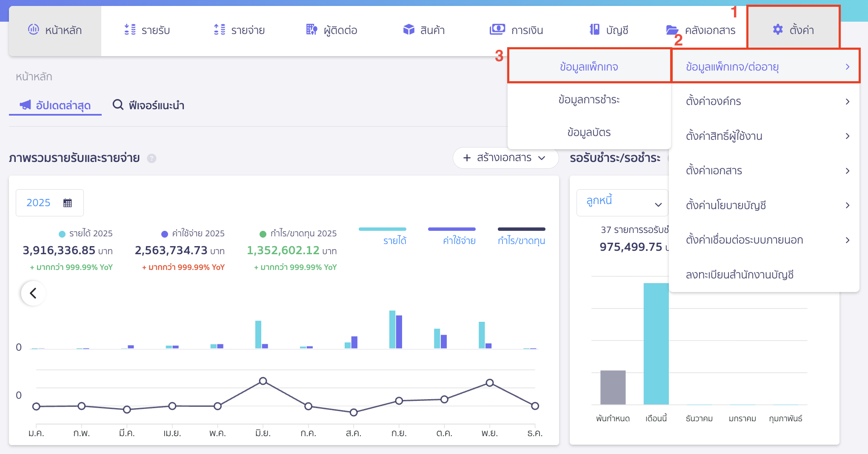Select the บัญชี (accounting) icon
868x454 pixels.
594,30
